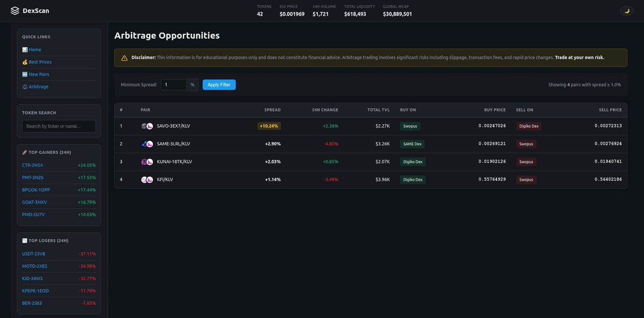Open the SAME-3LRL/KLV pair
644x318 pixels.
click(173, 144)
